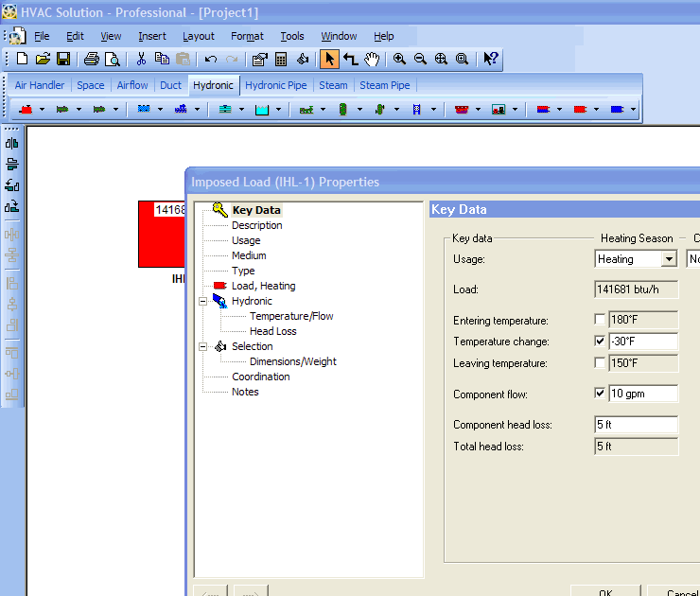Open the properties toolbar icon

[259, 59]
